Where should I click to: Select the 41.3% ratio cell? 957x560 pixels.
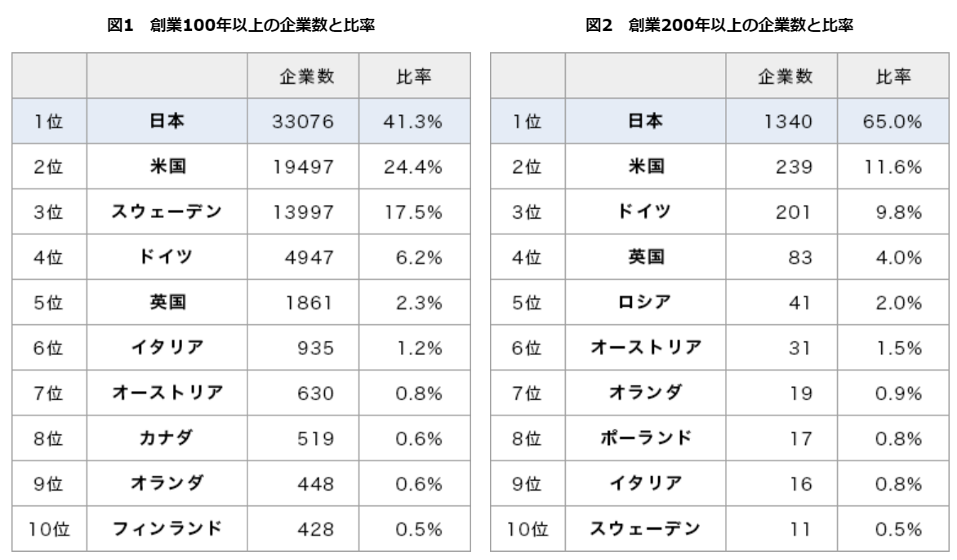pos(412,122)
